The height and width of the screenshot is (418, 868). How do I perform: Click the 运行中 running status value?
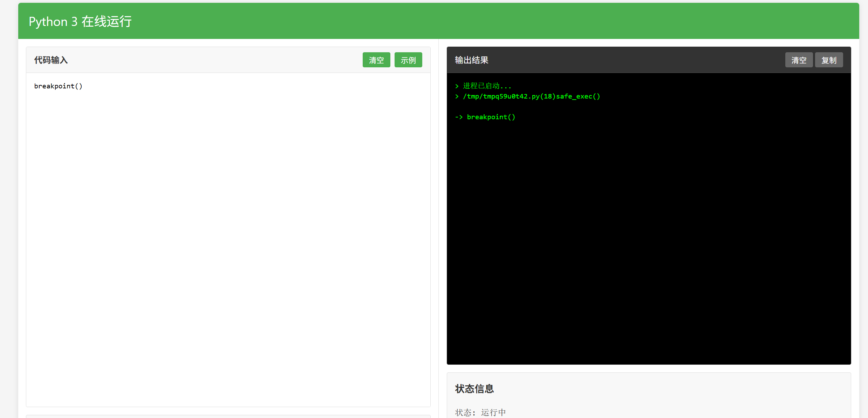tap(493, 412)
